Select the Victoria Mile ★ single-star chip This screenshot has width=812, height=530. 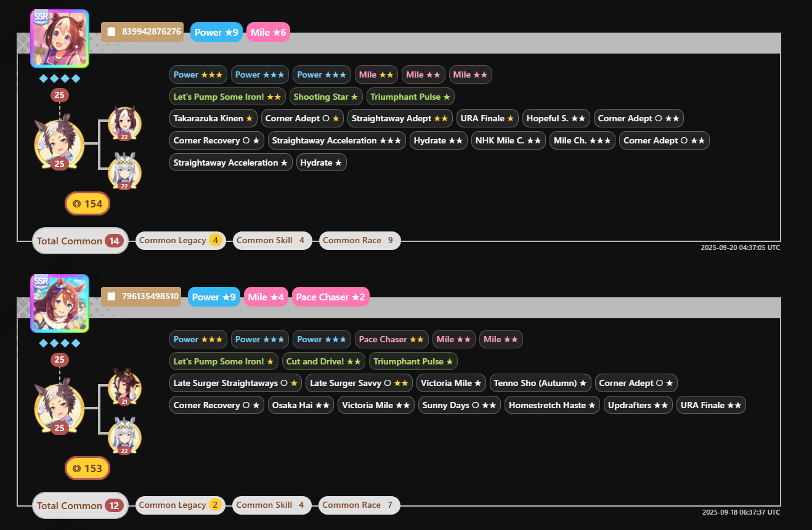[451, 383]
